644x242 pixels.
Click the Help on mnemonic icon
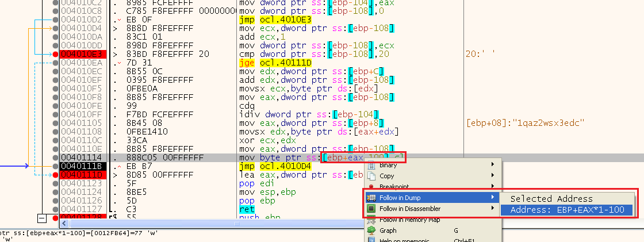[371, 240]
